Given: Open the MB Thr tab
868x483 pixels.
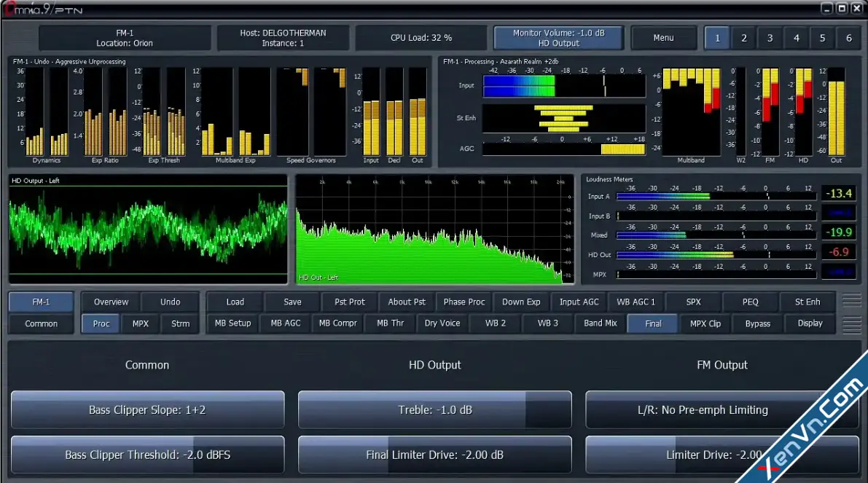Looking at the screenshot, I should (x=390, y=323).
